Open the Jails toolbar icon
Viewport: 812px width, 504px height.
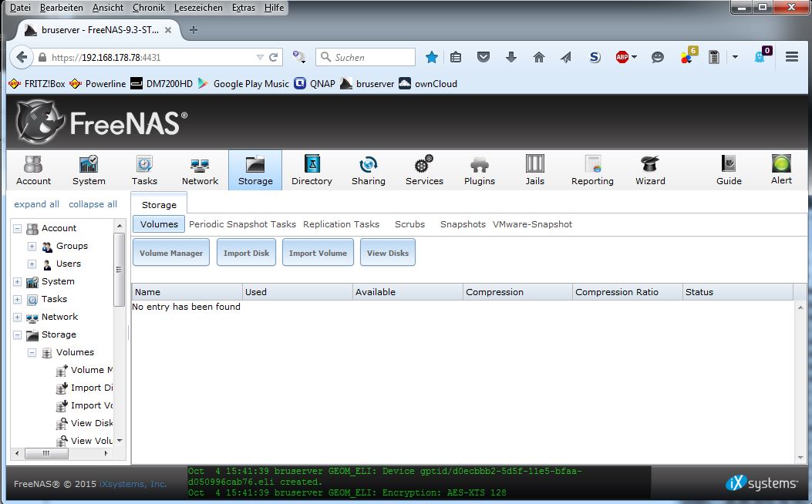(x=535, y=170)
